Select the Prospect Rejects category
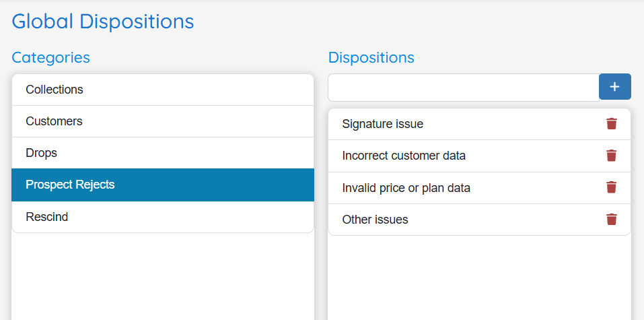644x320 pixels. 163,185
